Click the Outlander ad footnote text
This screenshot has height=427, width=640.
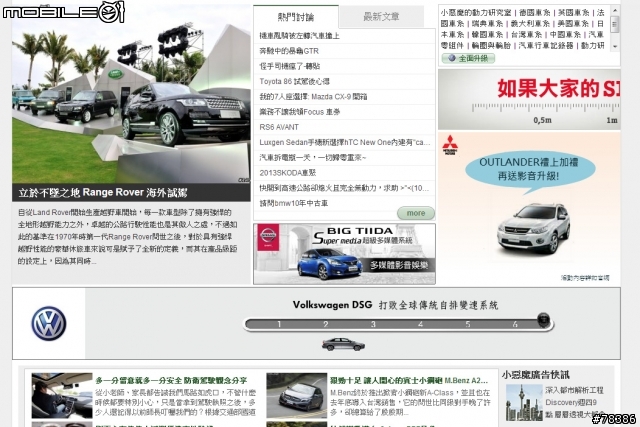tap(585, 278)
